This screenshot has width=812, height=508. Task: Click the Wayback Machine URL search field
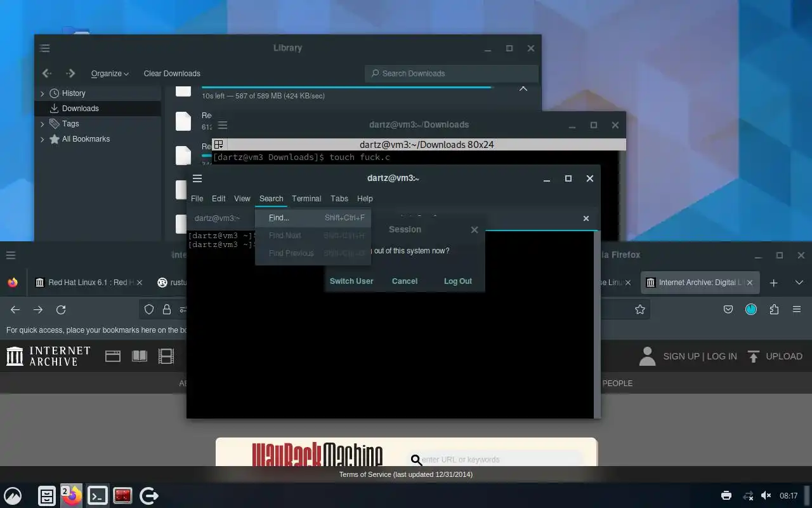point(495,459)
